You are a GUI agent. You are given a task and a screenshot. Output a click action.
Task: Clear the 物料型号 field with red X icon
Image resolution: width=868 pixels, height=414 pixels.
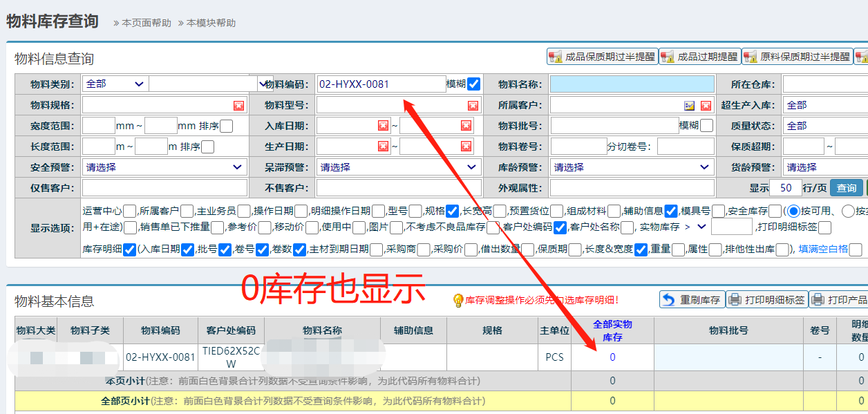click(473, 105)
